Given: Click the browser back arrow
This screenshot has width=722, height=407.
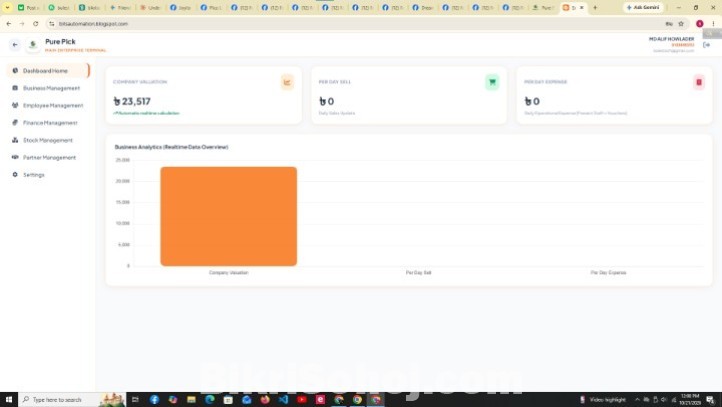Looking at the screenshot, I should 9,23.
